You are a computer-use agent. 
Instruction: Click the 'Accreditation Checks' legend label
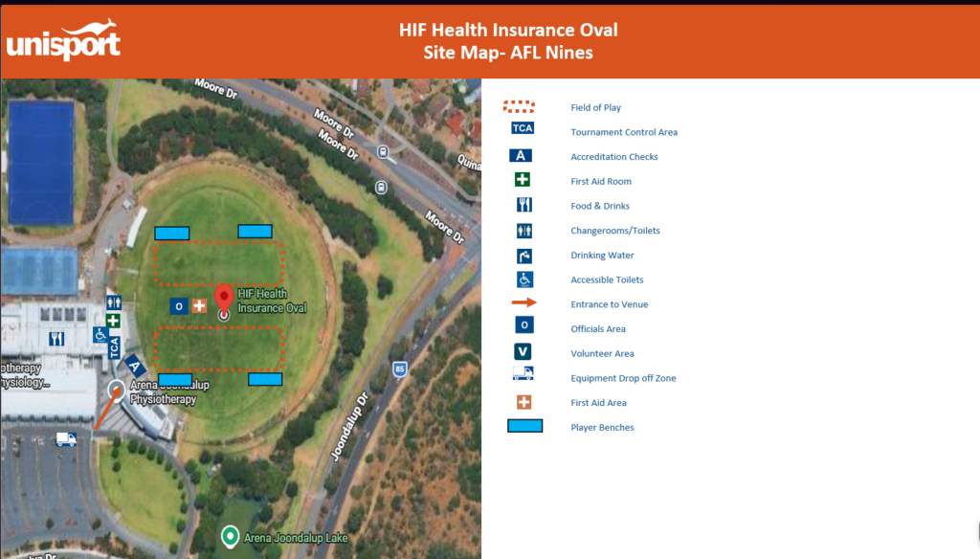point(613,156)
